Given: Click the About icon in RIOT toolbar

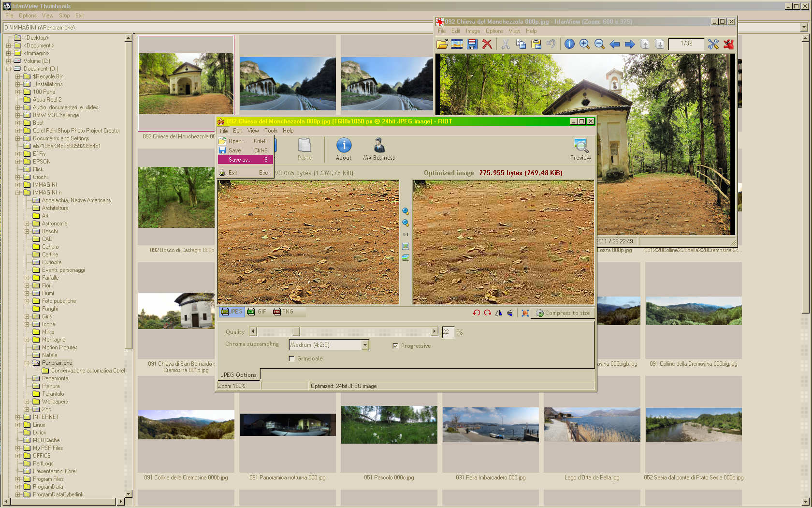Looking at the screenshot, I should click(x=344, y=149).
